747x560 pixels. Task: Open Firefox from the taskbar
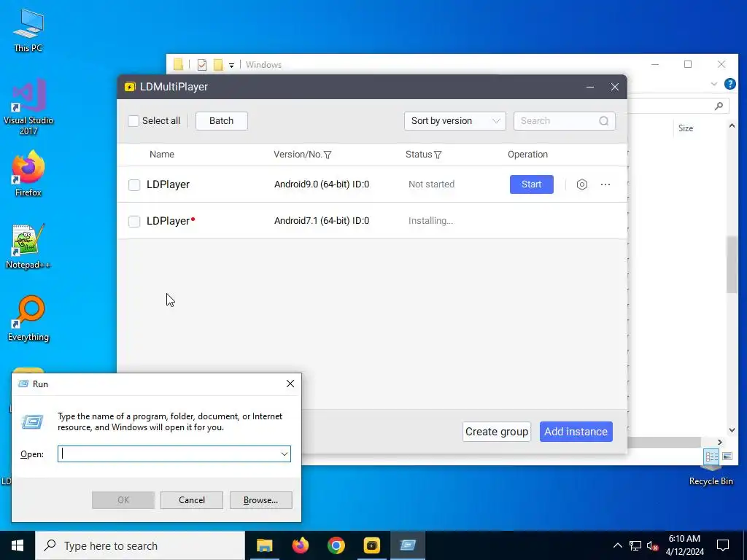300,545
